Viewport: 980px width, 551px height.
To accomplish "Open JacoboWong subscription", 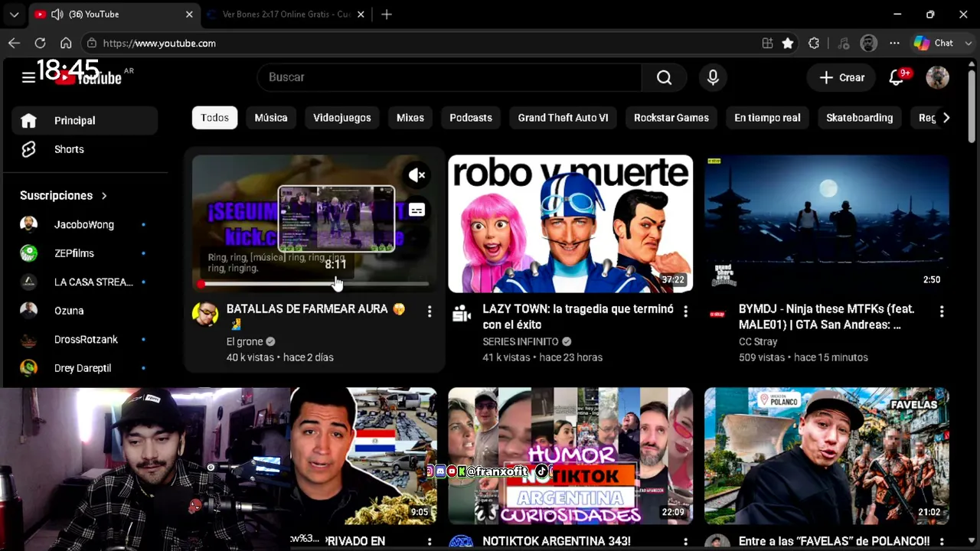I will [84, 224].
